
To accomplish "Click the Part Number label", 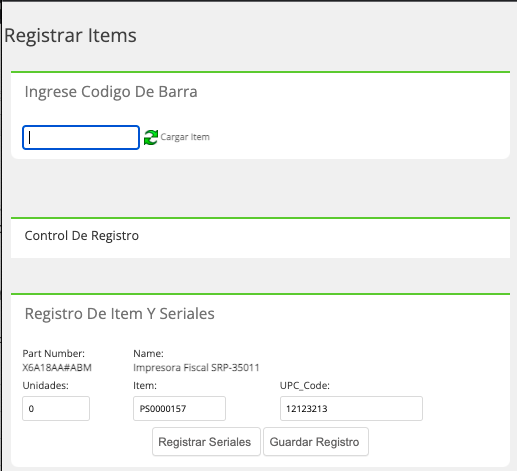I will (54, 353).
